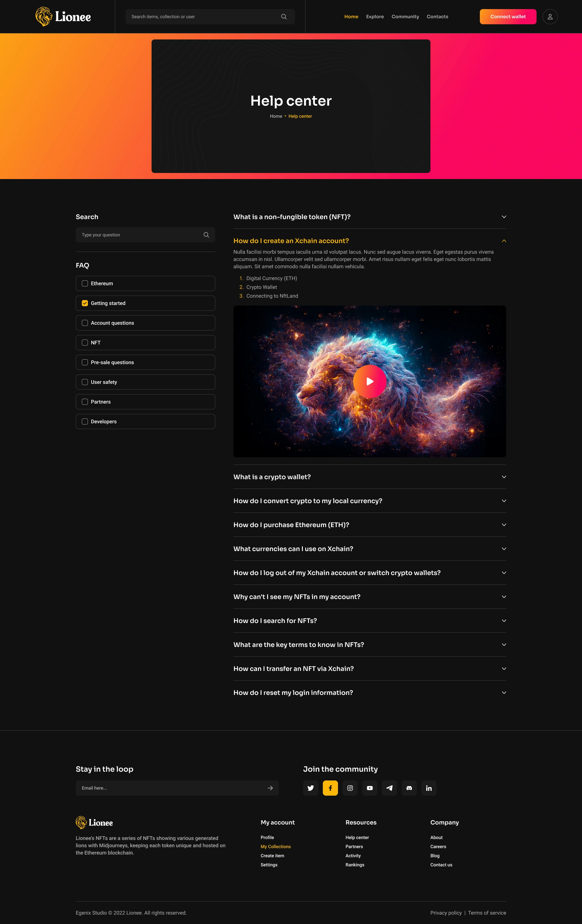
Task: Open the YouTube social icon
Action: [370, 788]
